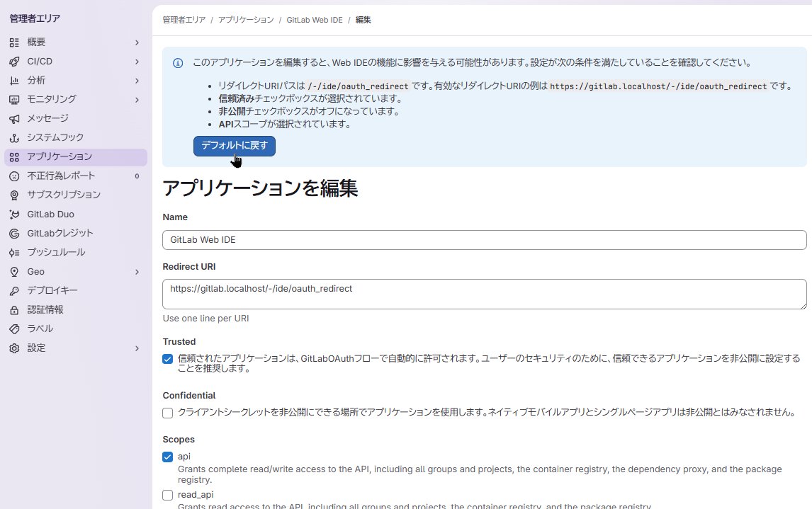Click the デフォルトに戻す button
This screenshot has width=812, height=509.
coord(234,146)
